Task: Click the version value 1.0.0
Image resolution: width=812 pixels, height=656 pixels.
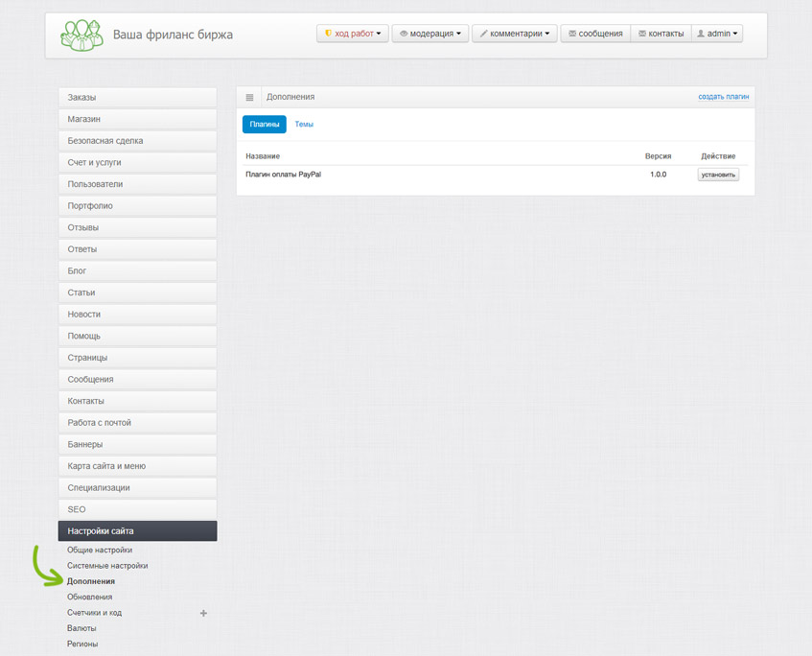Action: pyautogui.click(x=659, y=175)
